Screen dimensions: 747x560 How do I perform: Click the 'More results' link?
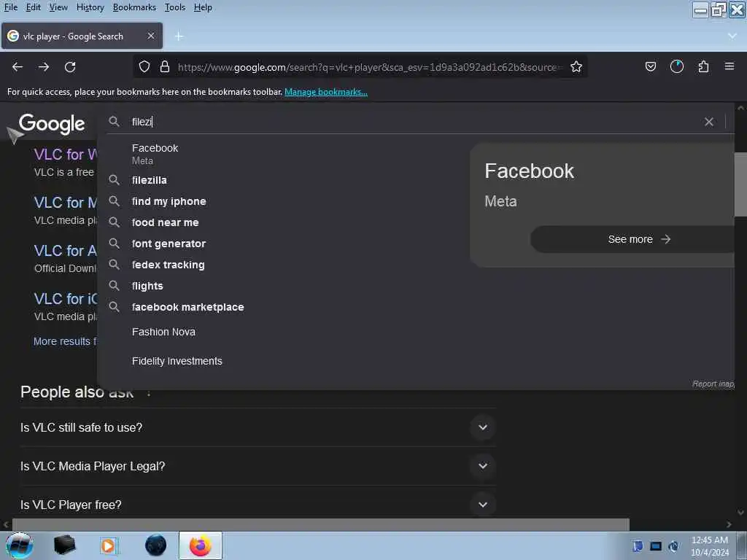(x=65, y=341)
